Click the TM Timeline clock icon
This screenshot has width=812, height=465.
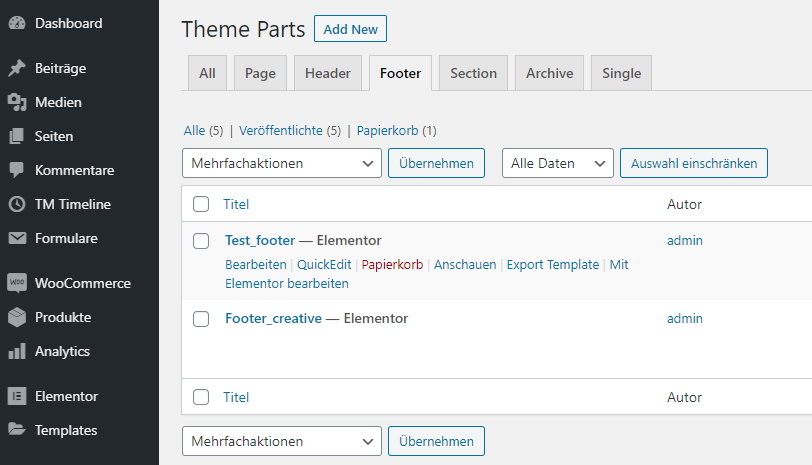point(17,205)
